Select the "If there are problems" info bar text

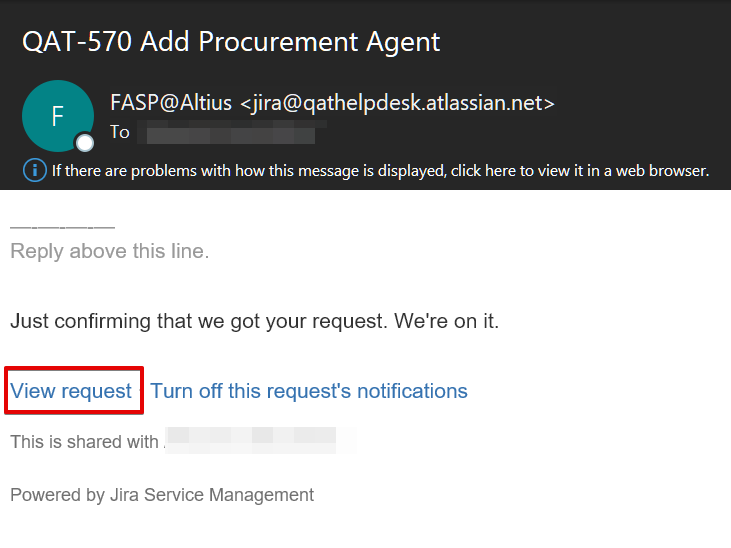[x=380, y=171]
